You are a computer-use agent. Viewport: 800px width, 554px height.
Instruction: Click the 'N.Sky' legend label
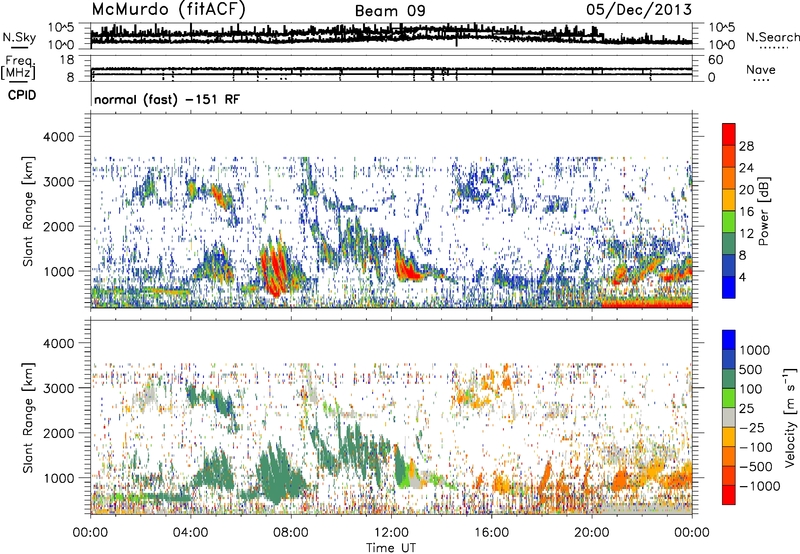pos(19,37)
